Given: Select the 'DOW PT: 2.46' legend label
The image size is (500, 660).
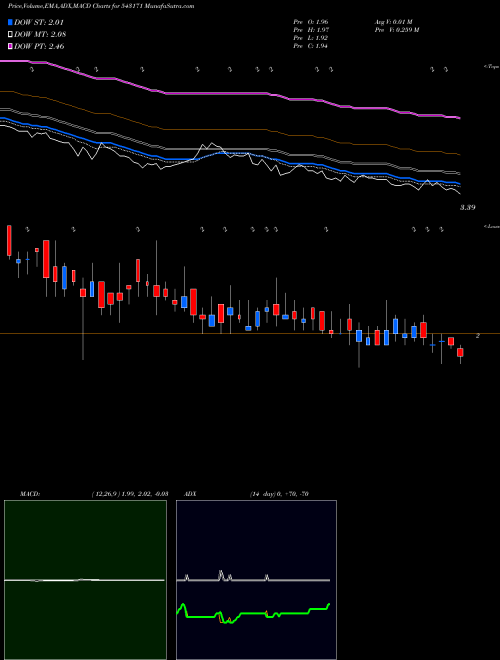Looking at the screenshot, I should point(39,46).
